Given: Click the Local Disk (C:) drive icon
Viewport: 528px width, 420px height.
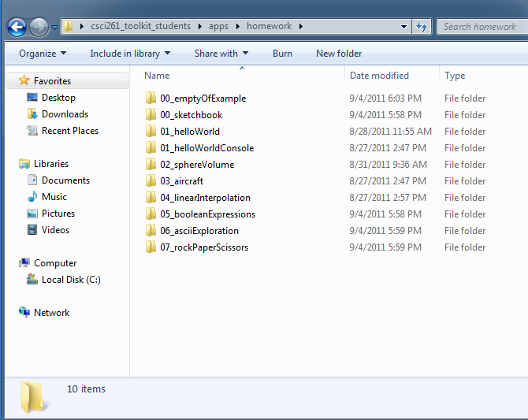Looking at the screenshot, I should [x=32, y=279].
